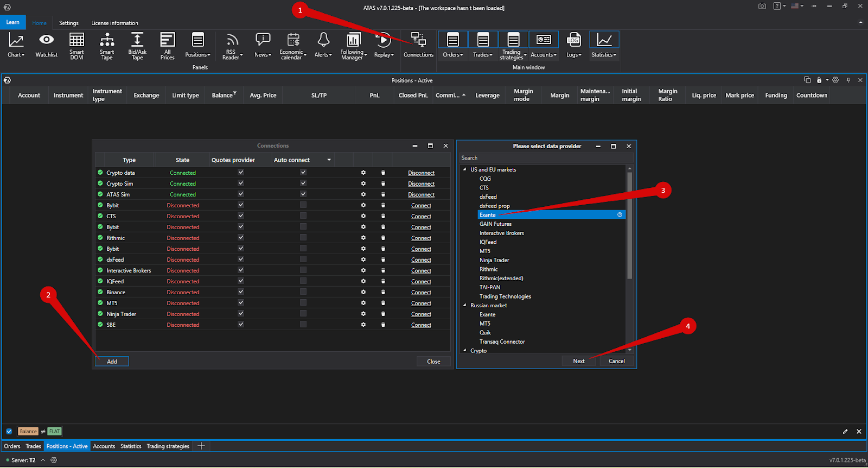This screenshot has height=468, width=868.
Task: Toggle Quotes provider for Rithmic
Action: (241, 237)
